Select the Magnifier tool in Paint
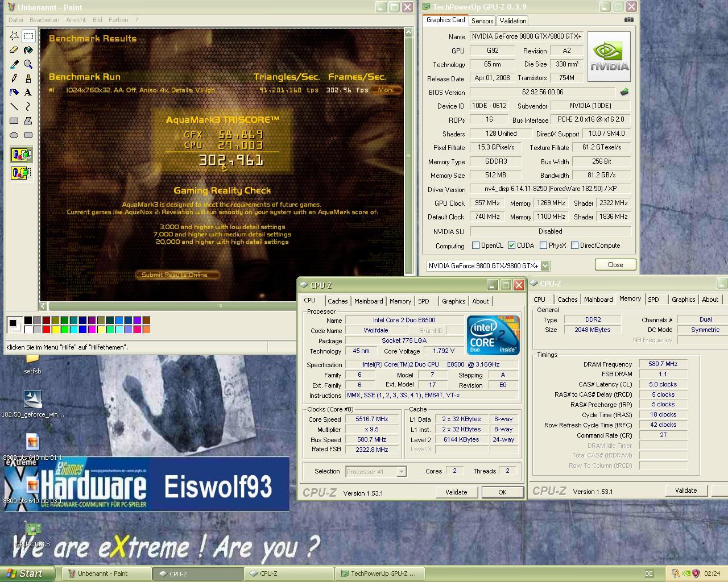728x582 pixels. [x=28, y=64]
